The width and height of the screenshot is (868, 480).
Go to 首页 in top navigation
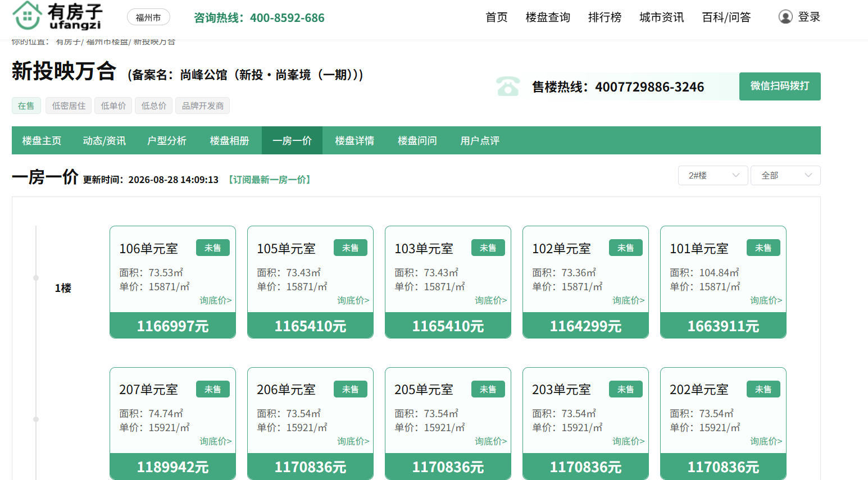(x=497, y=17)
